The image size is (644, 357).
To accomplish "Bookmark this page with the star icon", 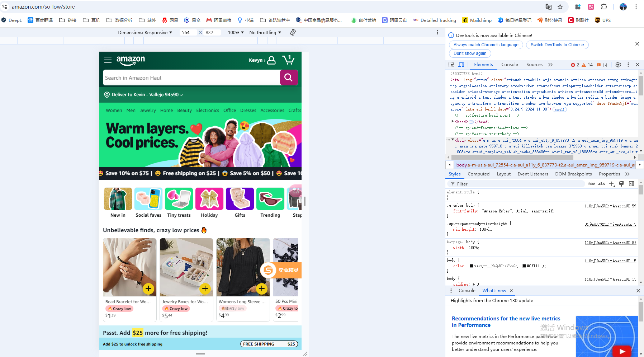I will 560,7.
